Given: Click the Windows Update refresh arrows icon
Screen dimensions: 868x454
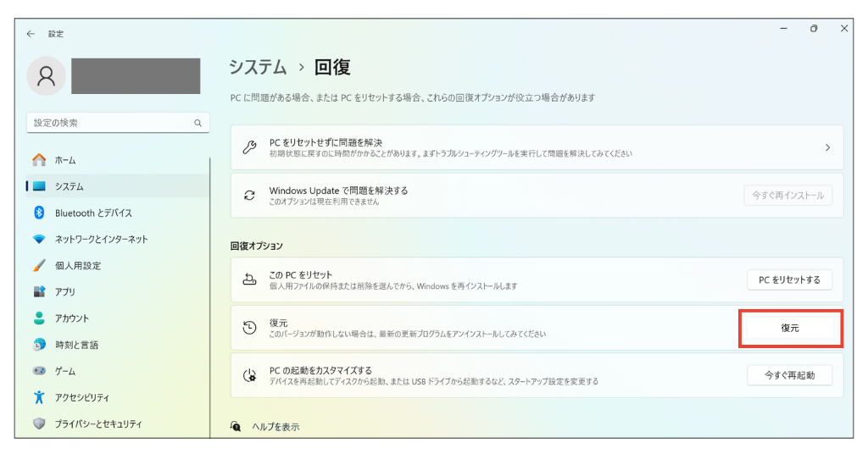Looking at the screenshot, I should click(x=250, y=195).
